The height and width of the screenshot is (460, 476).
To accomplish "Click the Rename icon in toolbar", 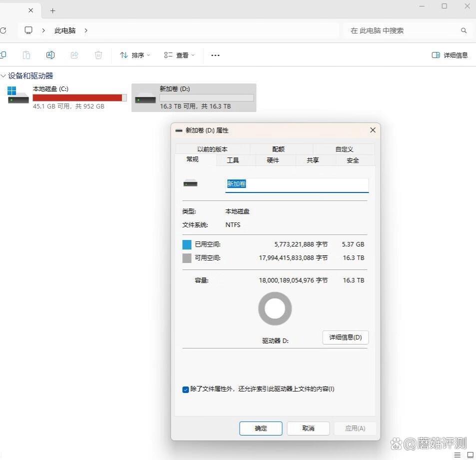I will [50, 55].
